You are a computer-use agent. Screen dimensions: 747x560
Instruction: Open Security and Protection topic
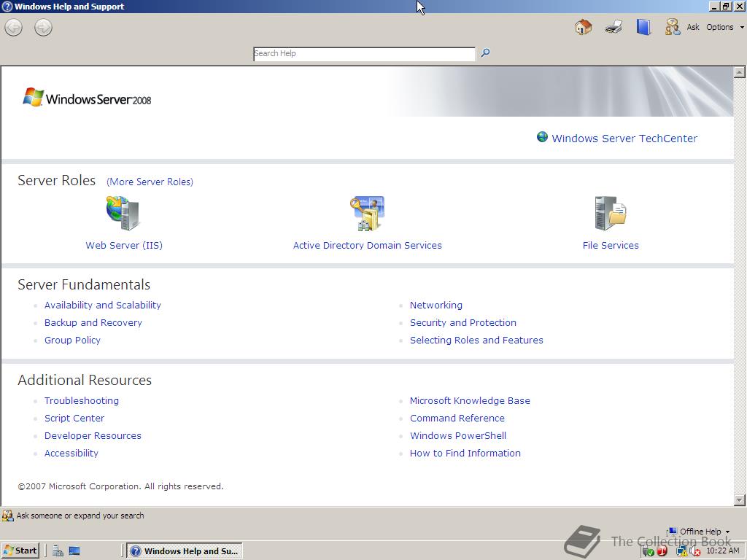click(463, 323)
